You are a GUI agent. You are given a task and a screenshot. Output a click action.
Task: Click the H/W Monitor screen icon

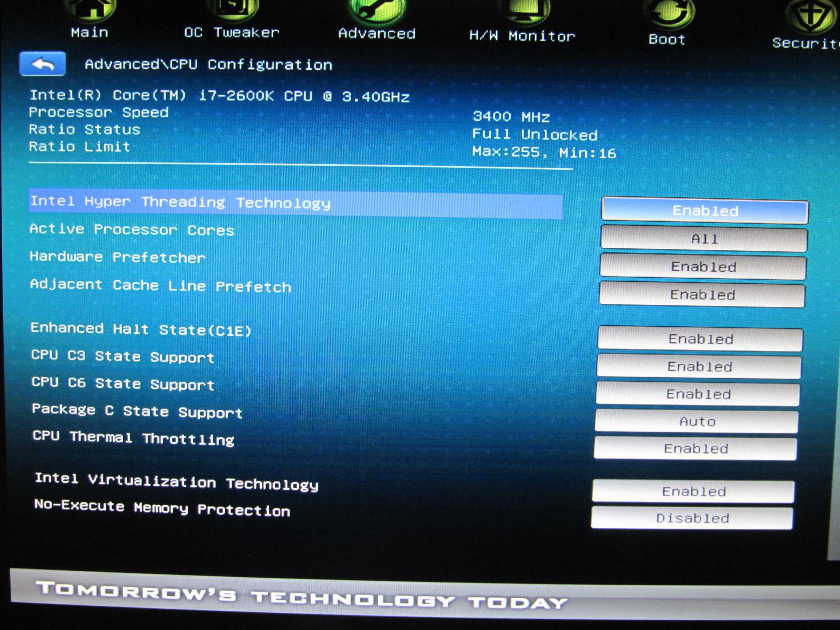click(x=525, y=12)
